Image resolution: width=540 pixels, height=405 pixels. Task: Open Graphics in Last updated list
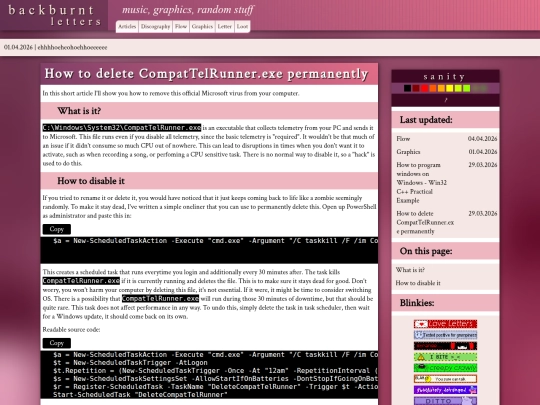[408, 152]
